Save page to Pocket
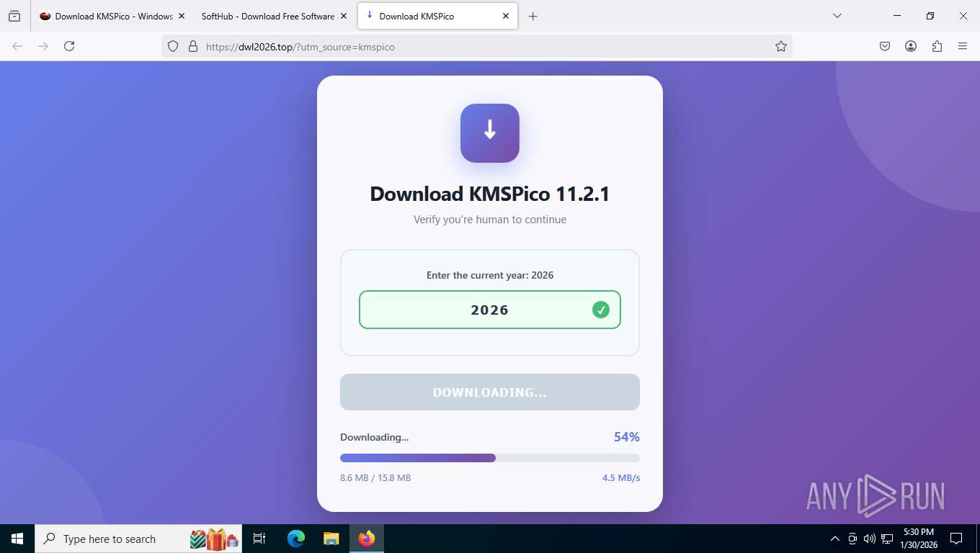Viewport: 980px width, 553px height. point(885,46)
